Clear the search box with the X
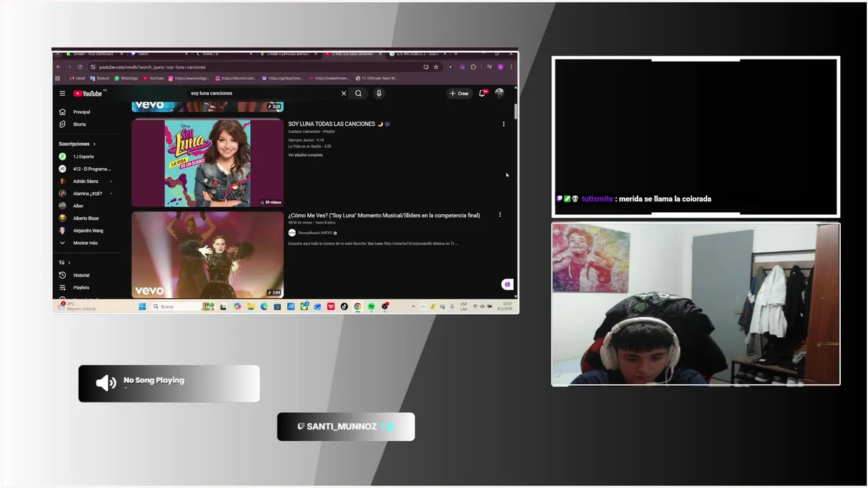868x488 pixels. pos(344,94)
